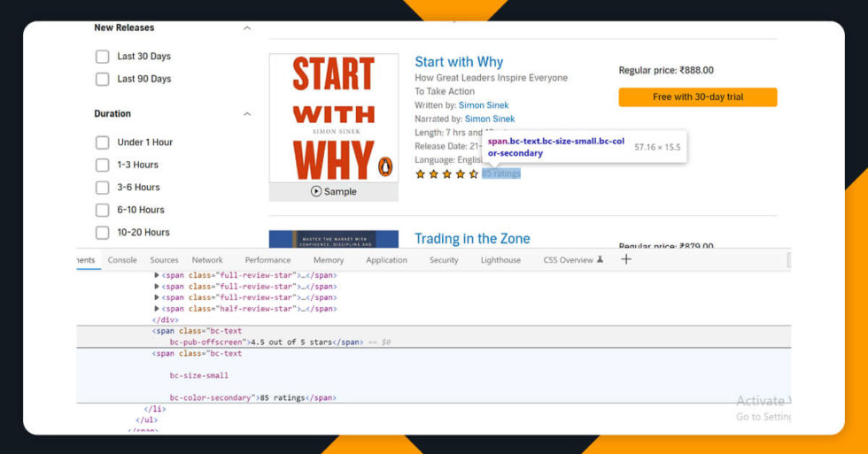Open the Simon Sinek author link after Written by
This screenshot has height=454, width=868.
point(484,105)
